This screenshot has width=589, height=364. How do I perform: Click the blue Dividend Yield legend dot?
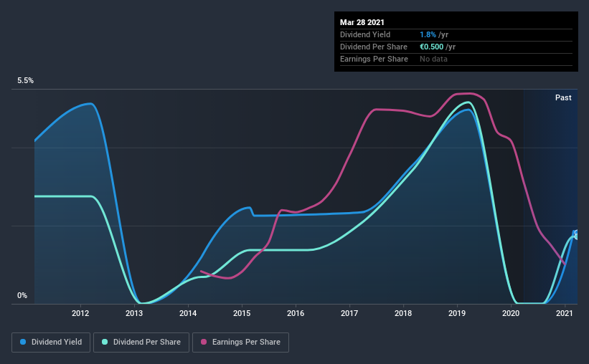23,342
